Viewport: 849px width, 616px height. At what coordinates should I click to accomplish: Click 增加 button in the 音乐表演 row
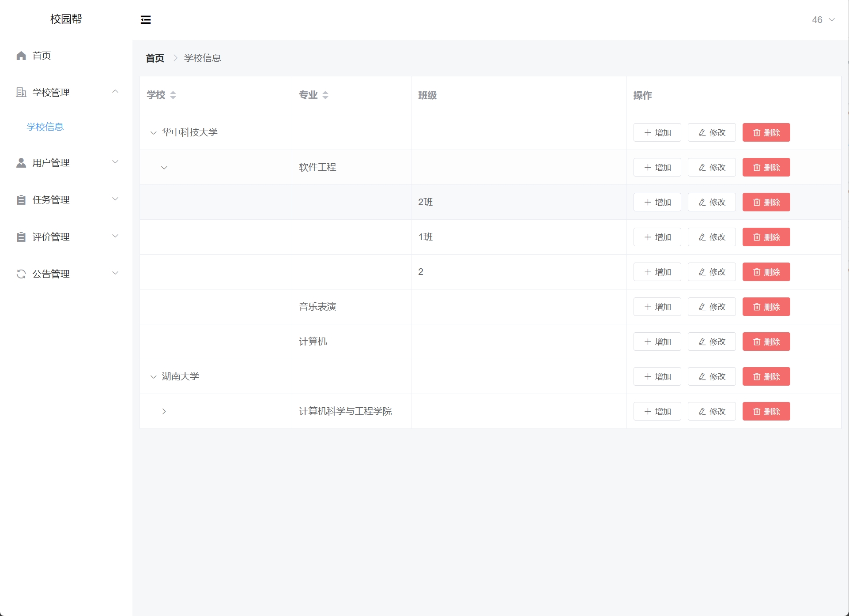click(x=657, y=307)
